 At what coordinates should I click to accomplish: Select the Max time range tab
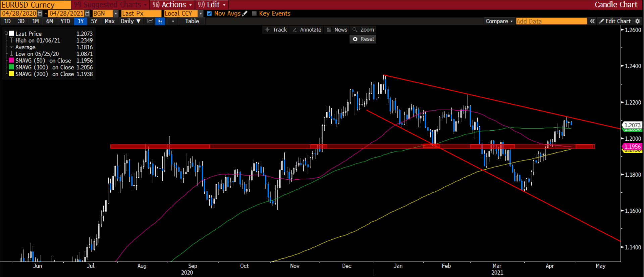point(109,21)
